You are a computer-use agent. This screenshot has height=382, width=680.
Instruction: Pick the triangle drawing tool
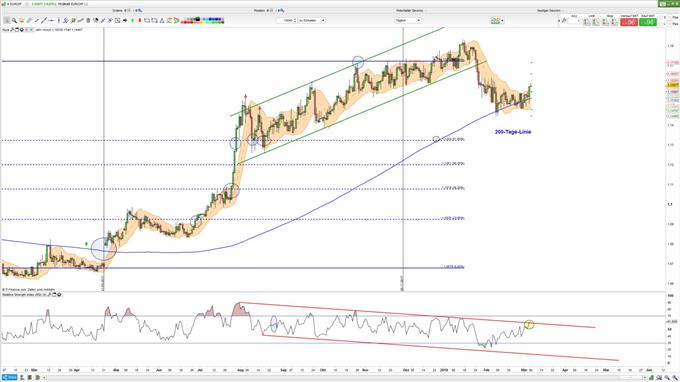tap(162, 20)
